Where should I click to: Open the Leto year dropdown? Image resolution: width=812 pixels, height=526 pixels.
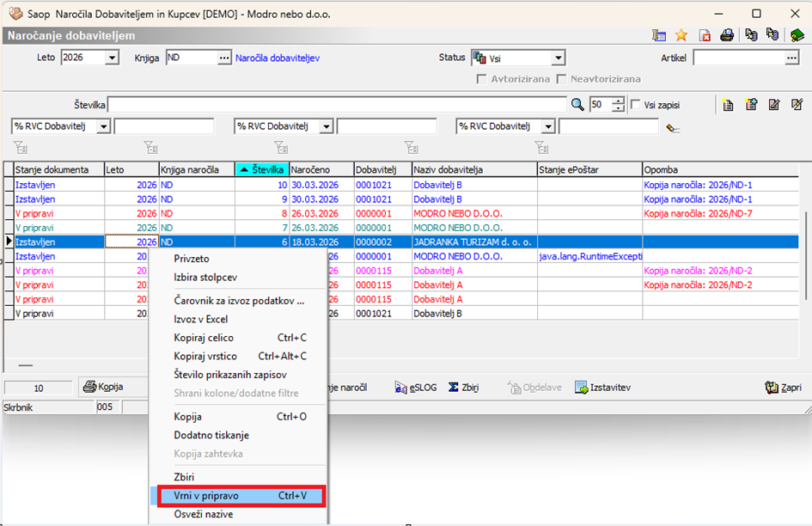[112, 58]
